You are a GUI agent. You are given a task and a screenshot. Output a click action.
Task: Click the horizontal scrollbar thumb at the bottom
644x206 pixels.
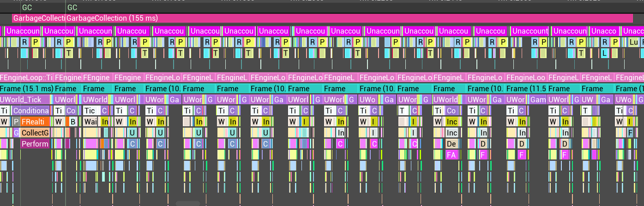click(188, 203)
